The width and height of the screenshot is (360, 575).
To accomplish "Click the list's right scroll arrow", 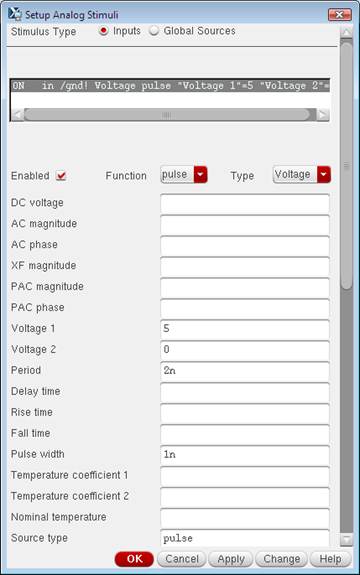I will 323,115.
